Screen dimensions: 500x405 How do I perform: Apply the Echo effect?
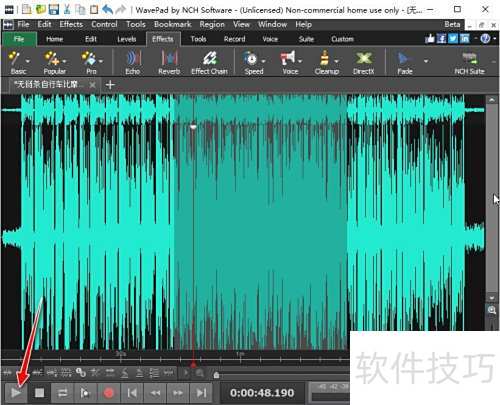click(x=133, y=62)
